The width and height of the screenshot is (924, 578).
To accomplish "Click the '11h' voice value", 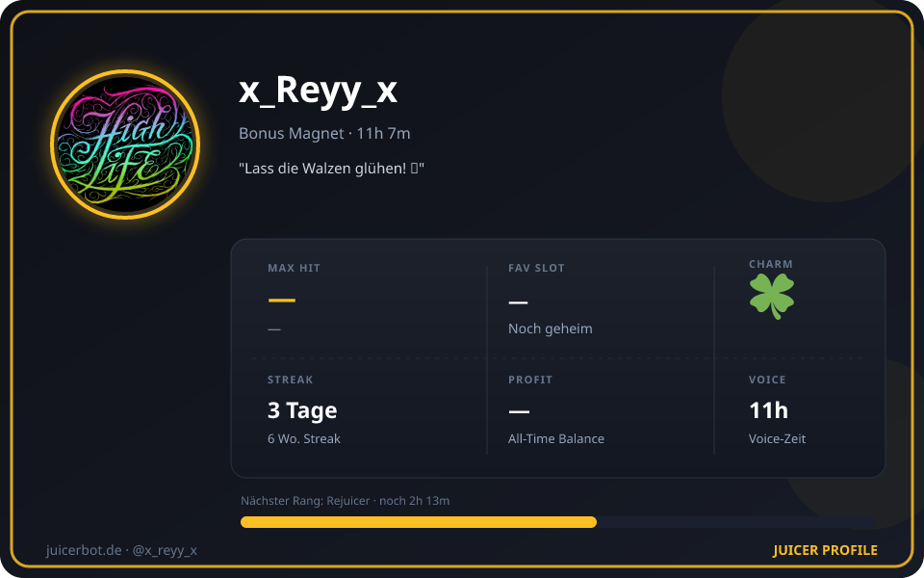I will click(x=768, y=410).
